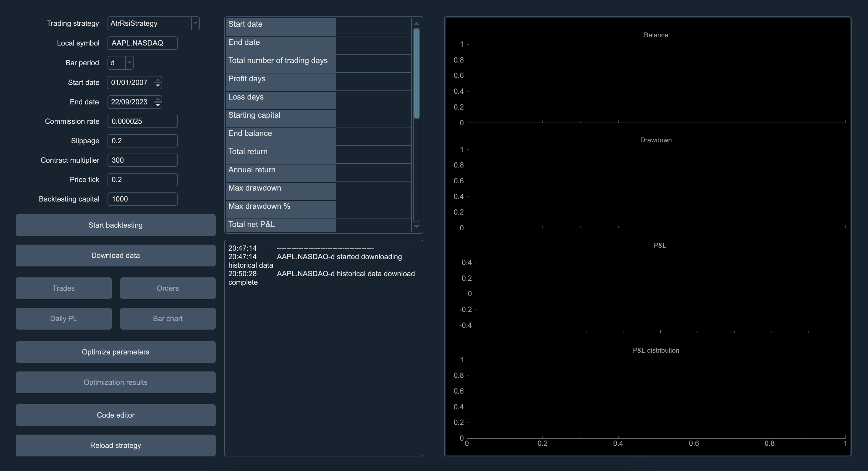
Task: Click the statistics table scrollbar thumb
Action: (416, 73)
